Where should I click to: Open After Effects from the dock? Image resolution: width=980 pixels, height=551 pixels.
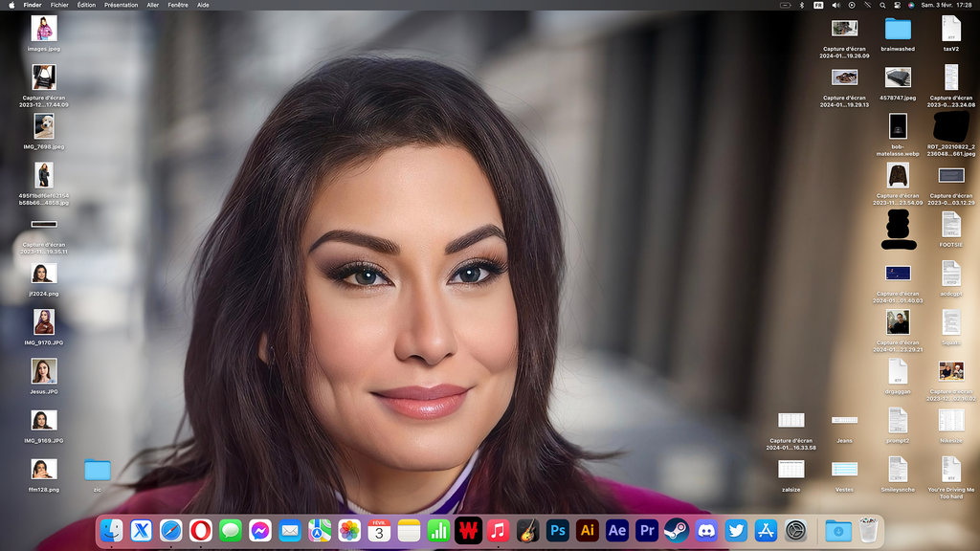pos(617,530)
